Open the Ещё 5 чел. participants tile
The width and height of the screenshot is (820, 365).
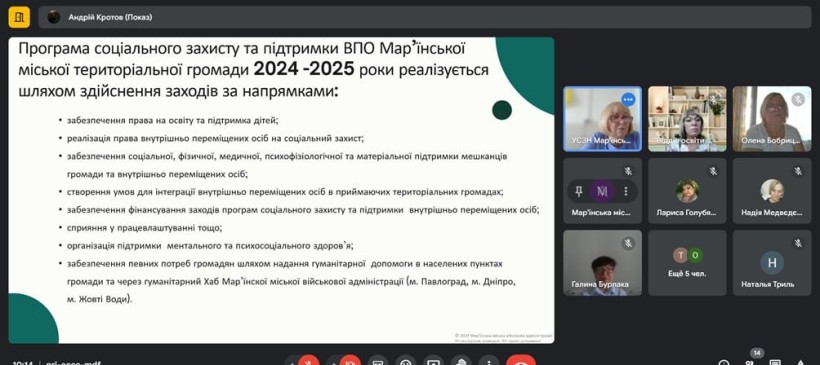pyautogui.click(x=687, y=263)
